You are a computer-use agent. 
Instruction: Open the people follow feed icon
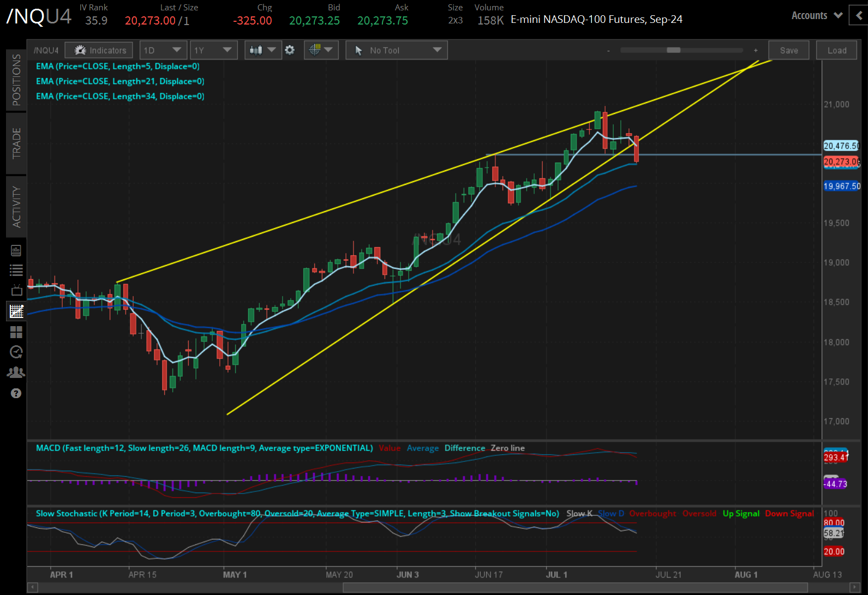[16, 372]
